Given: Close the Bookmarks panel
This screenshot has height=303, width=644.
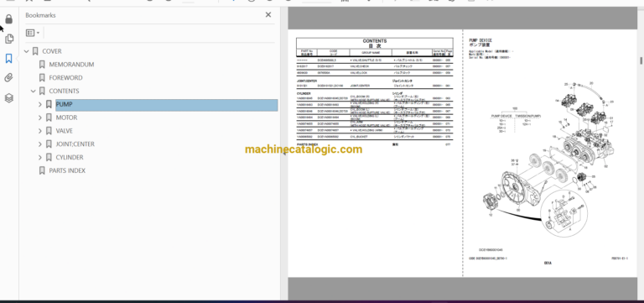Looking at the screenshot, I should pos(268,15).
